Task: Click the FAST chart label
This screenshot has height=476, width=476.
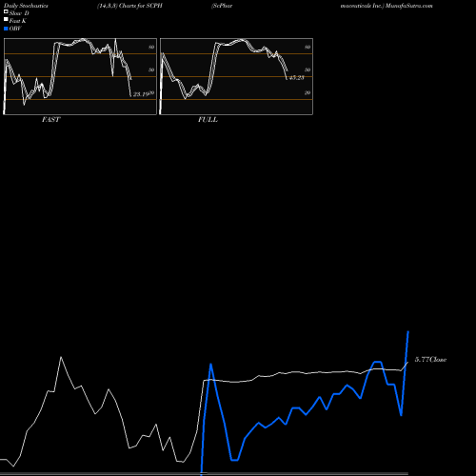Action: (50, 120)
